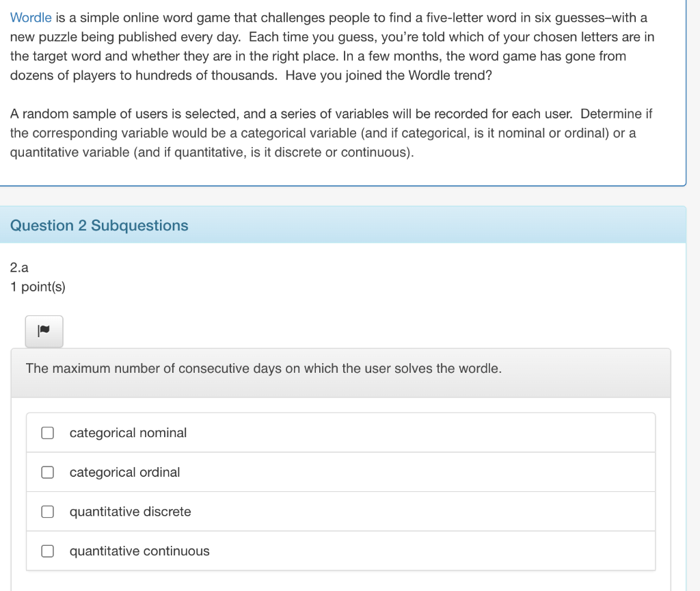The width and height of the screenshot is (700, 591).
Task: Click 'hundreds of thousands' in the intro paragraph
Action: [206, 75]
